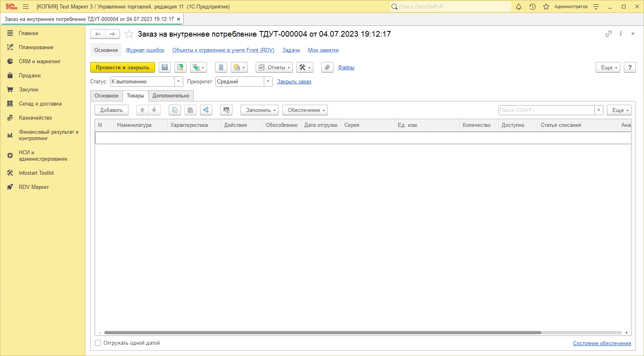Viewport: 644px width, 356px height.
Task: Click the Добавить button
Action: pyautogui.click(x=112, y=110)
